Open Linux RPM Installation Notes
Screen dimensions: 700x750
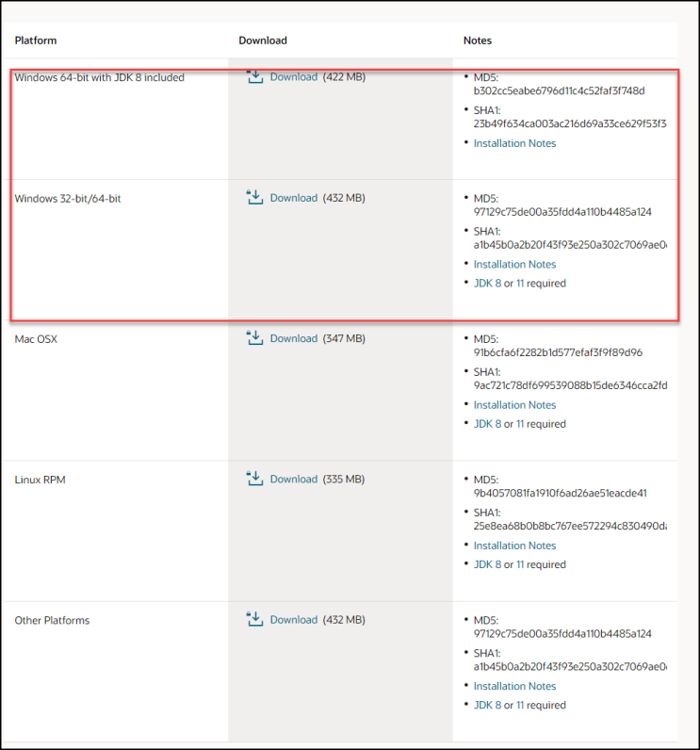514,546
